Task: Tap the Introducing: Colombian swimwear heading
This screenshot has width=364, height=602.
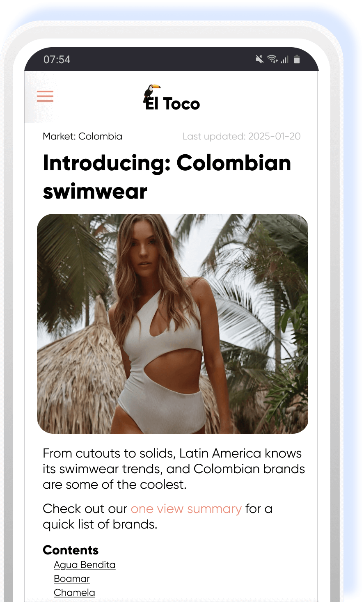Action: click(167, 177)
